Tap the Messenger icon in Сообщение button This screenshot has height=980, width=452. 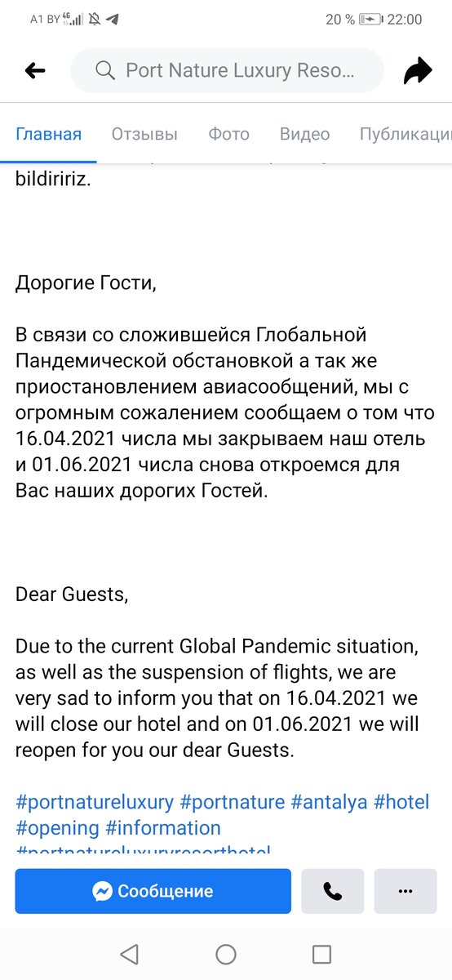click(x=103, y=891)
